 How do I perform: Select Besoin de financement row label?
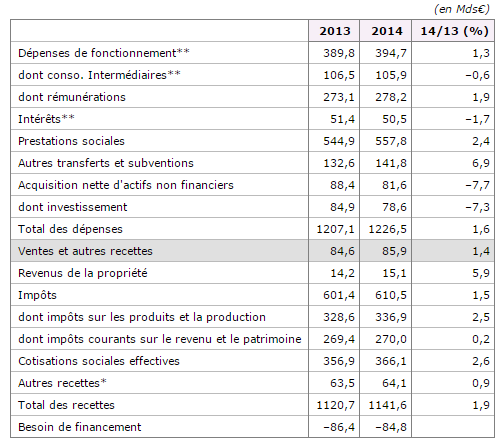80,427
